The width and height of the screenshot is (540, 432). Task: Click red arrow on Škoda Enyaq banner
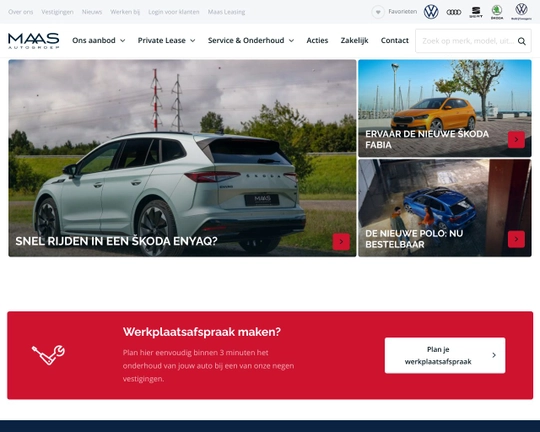(341, 241)
